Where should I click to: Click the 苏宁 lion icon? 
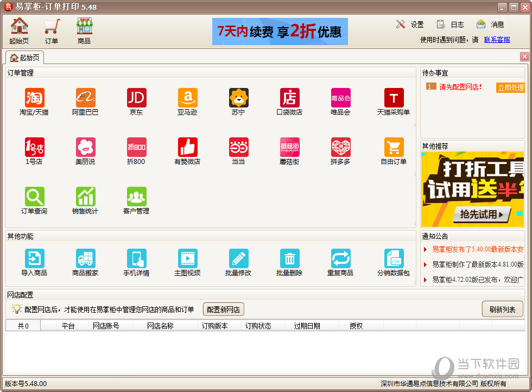click(238, 98)
